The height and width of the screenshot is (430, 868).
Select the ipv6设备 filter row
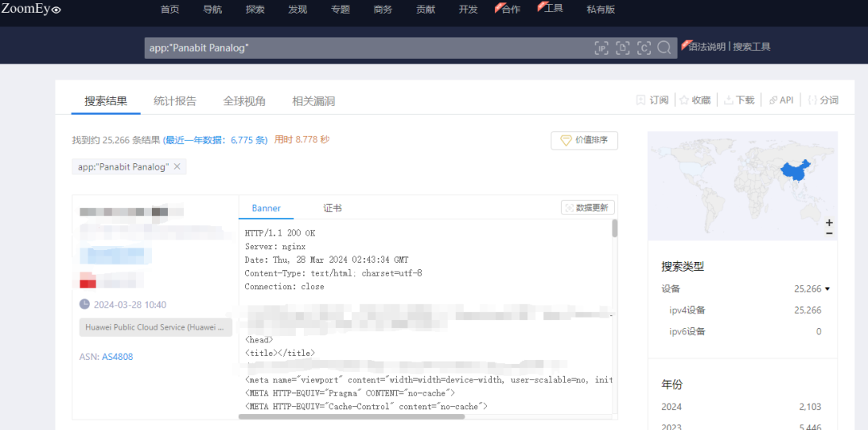click(x=745, y=331)
